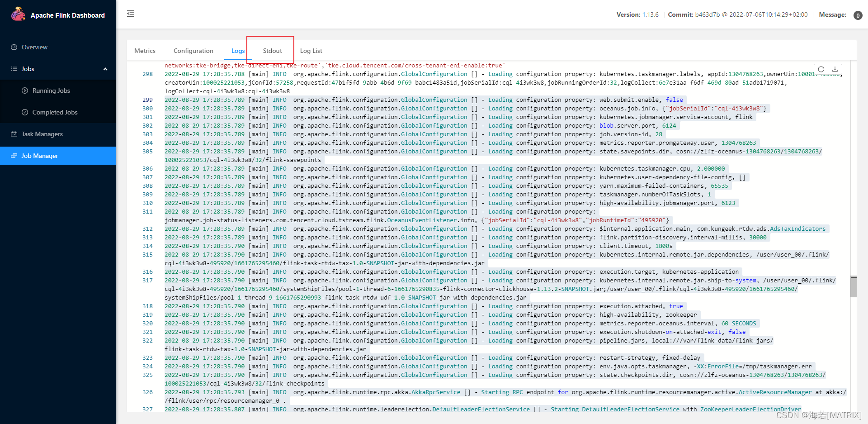Click the Completed Jobs check-circle icon
The width and height of the screenshot is (868, 424).
pos(25,112)
